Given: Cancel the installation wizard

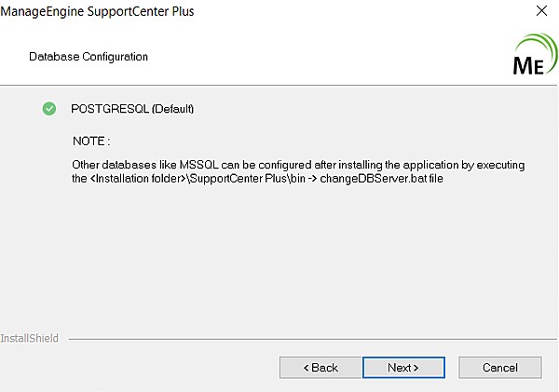Looking at the screenshot, I should [499, 368].
